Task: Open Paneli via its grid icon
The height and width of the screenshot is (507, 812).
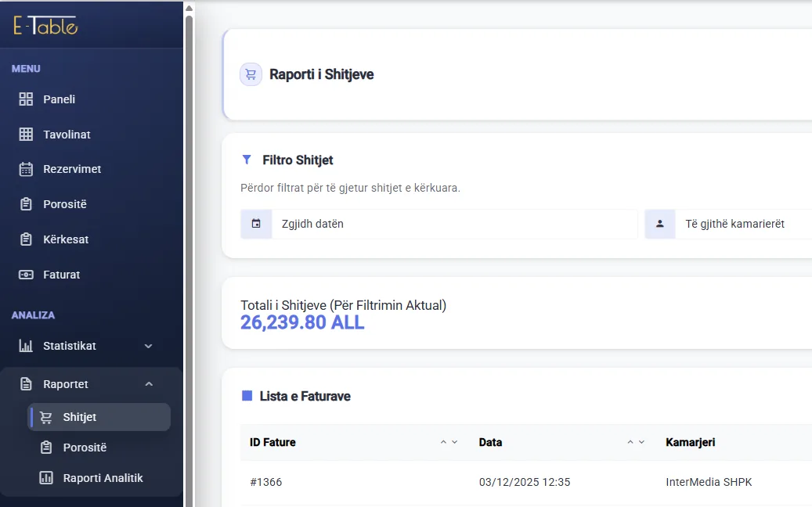Action: point(26,99)
